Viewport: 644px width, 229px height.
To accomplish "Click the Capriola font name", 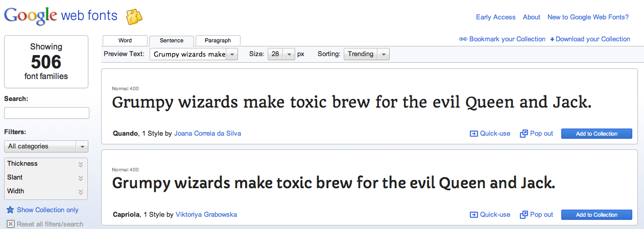I will tap(126, 215).
